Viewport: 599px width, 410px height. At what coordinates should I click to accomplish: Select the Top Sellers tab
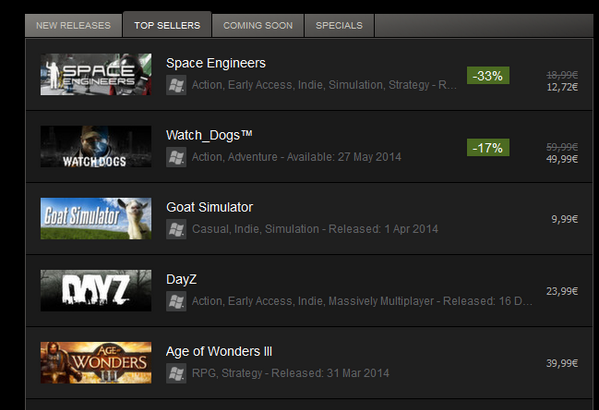(167, 24)
